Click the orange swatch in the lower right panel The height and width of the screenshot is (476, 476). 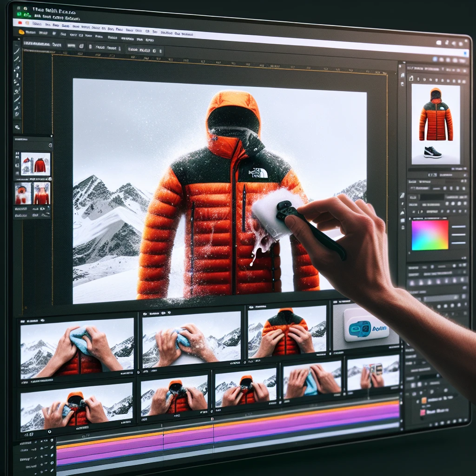[x=424, y=401]
